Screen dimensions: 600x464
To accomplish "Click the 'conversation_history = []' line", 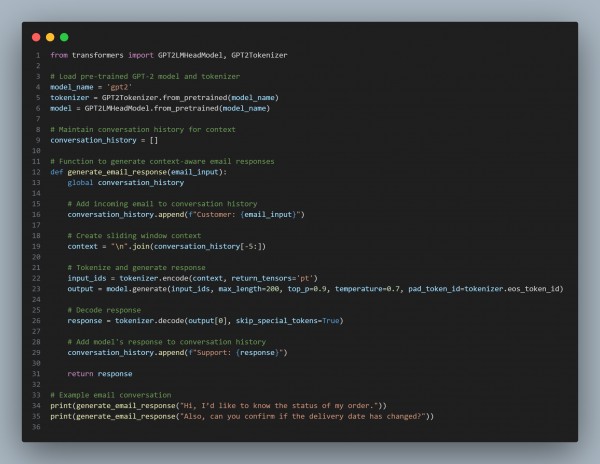I will coord(104,140).
